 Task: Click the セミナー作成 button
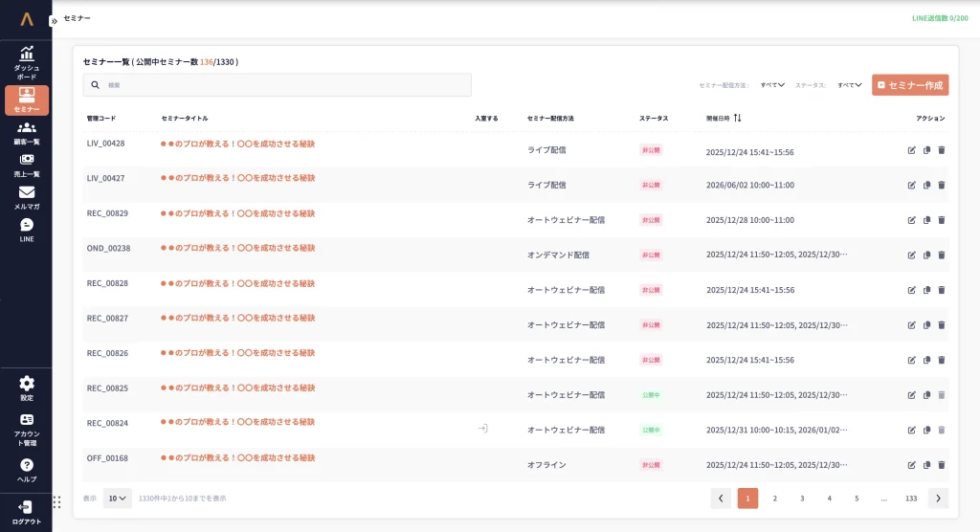pyautogui.click(x=909, y=85)
